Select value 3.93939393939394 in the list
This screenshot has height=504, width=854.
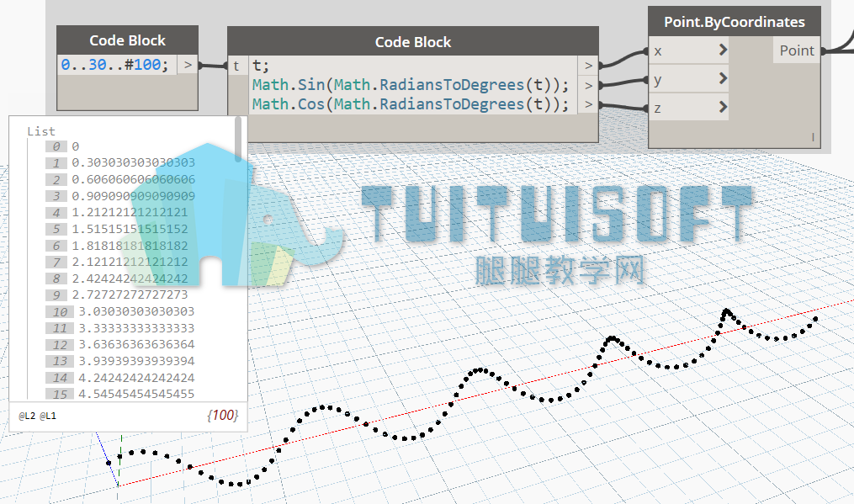136,361
